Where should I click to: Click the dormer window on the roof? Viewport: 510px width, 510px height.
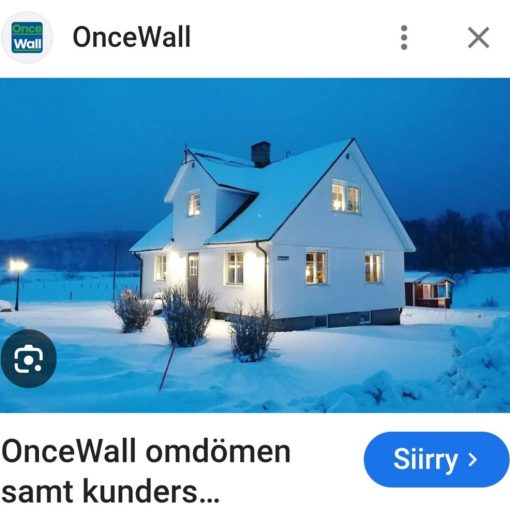click(x=194, y=203)
